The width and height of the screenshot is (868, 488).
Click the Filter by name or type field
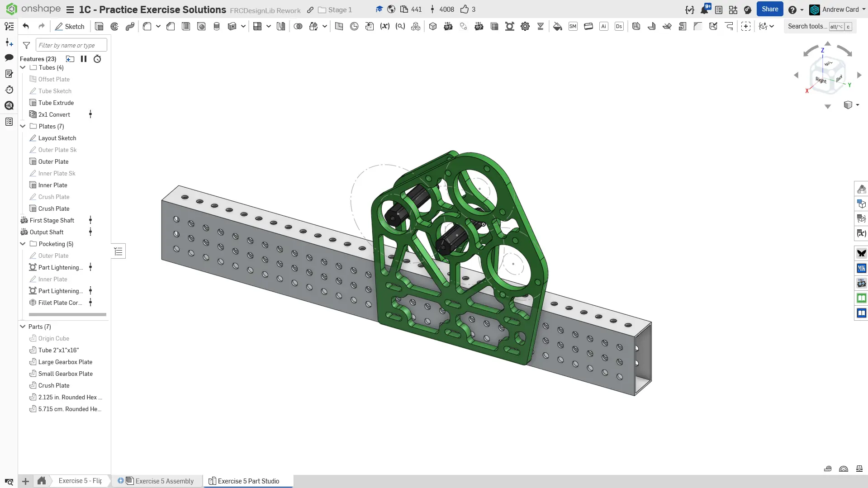tap(71, 45)
